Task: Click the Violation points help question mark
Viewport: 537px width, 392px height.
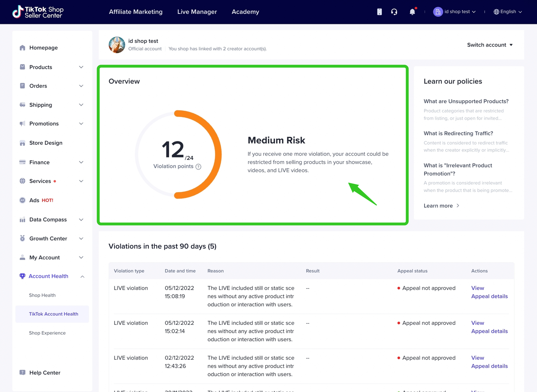Action: [198, 167]
